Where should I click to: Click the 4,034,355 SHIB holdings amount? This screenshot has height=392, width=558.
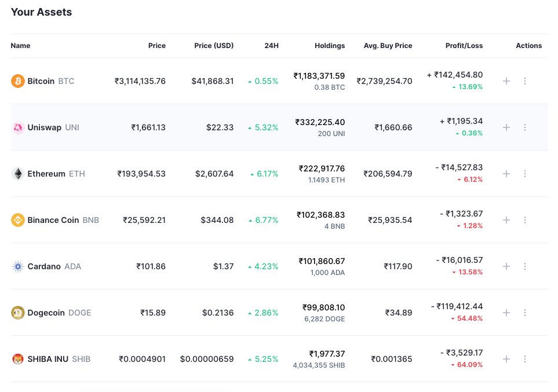pyautogui.click(x=319, y=365)
